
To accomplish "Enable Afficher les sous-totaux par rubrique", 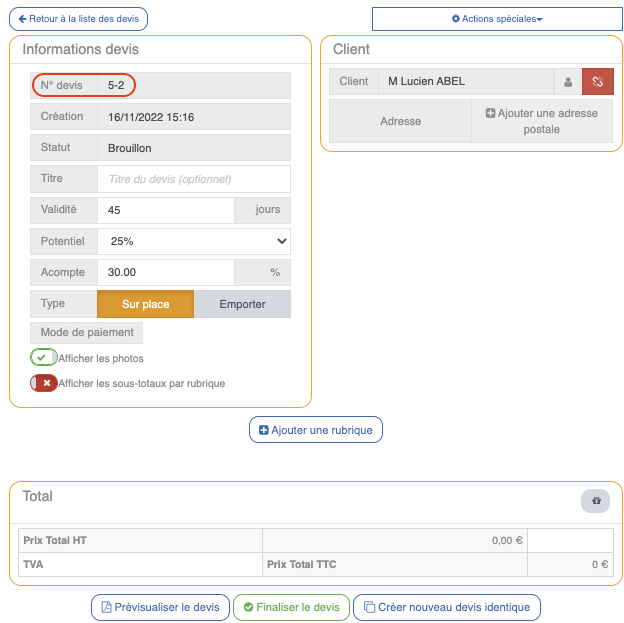I will click(44, 383).
